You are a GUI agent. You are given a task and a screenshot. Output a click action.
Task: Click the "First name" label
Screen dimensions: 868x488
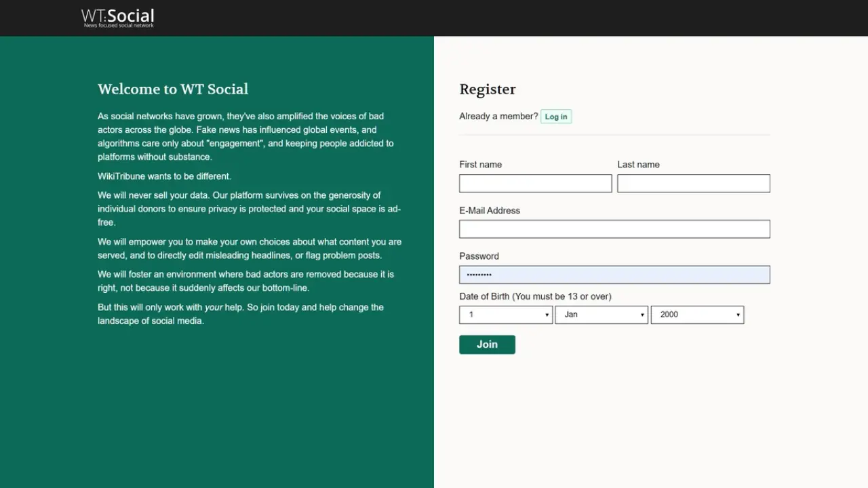[480, 165]
